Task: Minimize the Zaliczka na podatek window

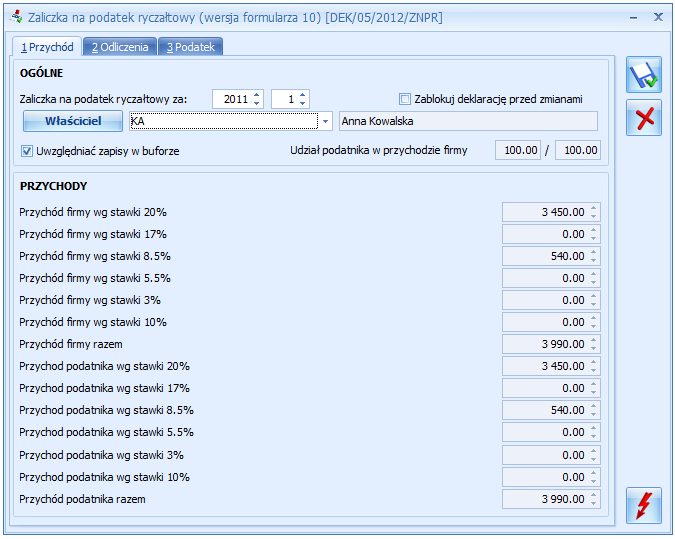Action: pos(633,18)
